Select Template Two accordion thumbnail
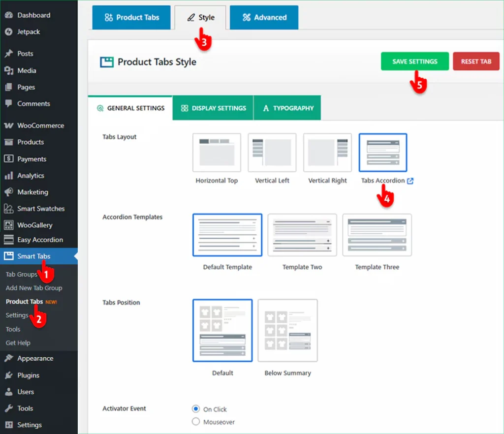Image resolution: width=504 pixels, height=434 pixels. (x=303, y=235)
